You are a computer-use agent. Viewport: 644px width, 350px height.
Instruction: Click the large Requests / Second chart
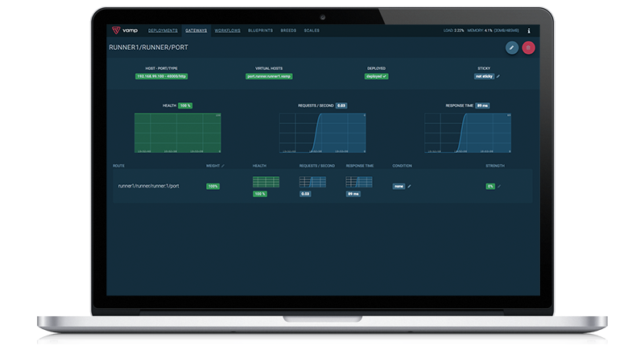(323, 133)
